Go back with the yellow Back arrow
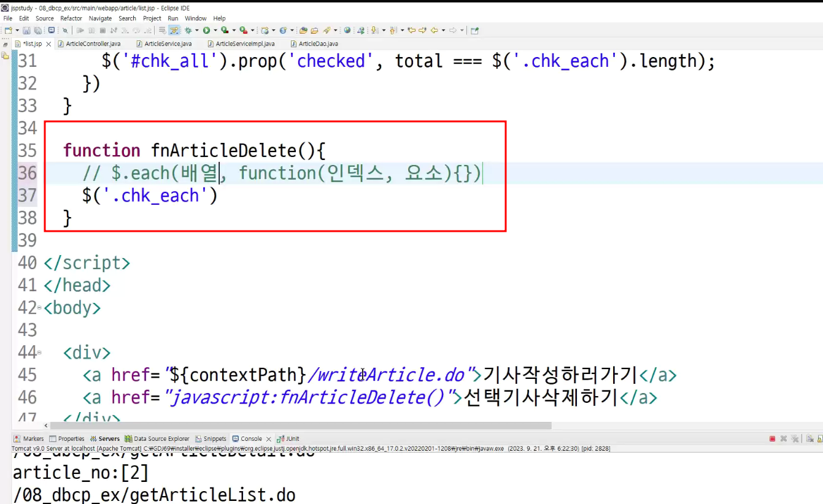Image resolution: width=823 pixels, height=504 pixels. tap(435, 30)
